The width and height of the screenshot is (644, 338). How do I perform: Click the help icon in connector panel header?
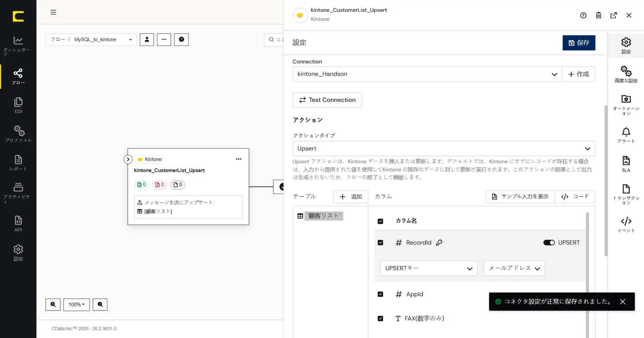tap(583, 15)
